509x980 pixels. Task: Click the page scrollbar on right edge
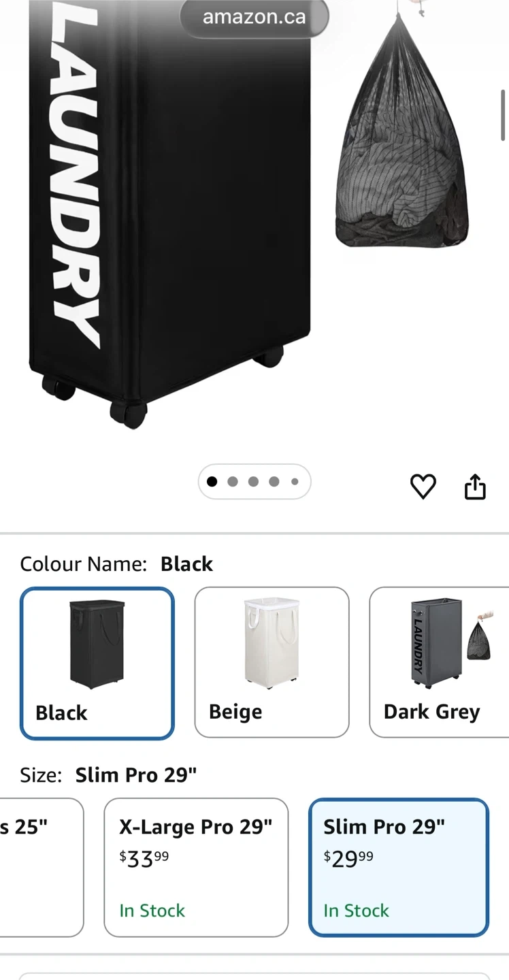coord(503,114)
